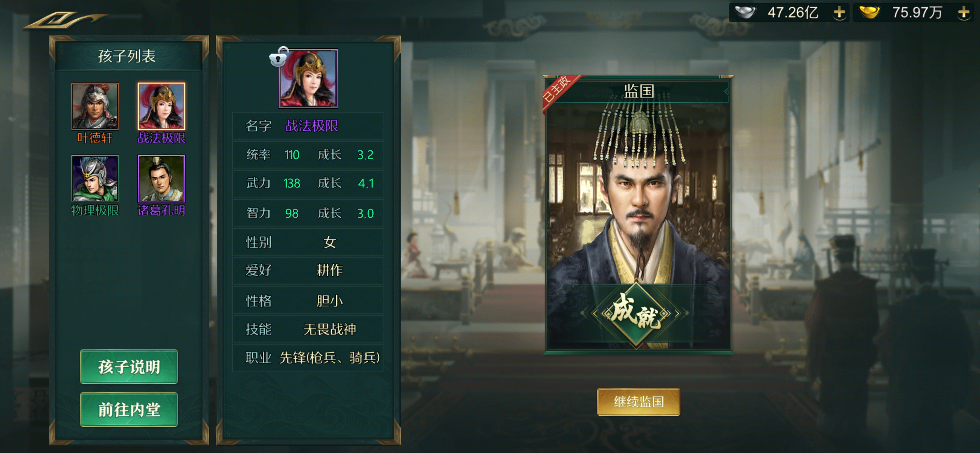The width and height of the screenshot is (980, 453).
Task: Open the 成就 achievement emblem
Action: pyautogui.click(x=636, y=314)
